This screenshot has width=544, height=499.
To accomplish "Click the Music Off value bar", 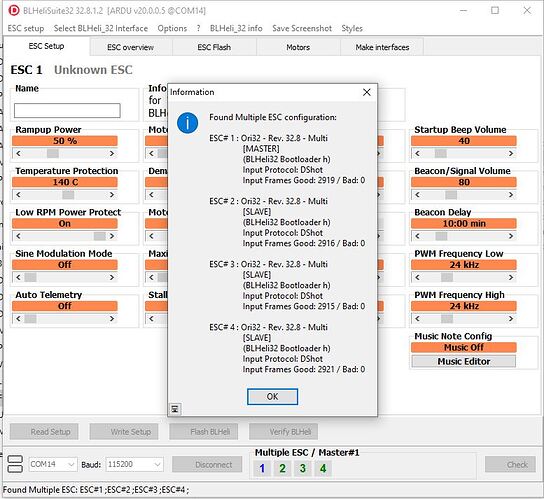I will 464,347.
